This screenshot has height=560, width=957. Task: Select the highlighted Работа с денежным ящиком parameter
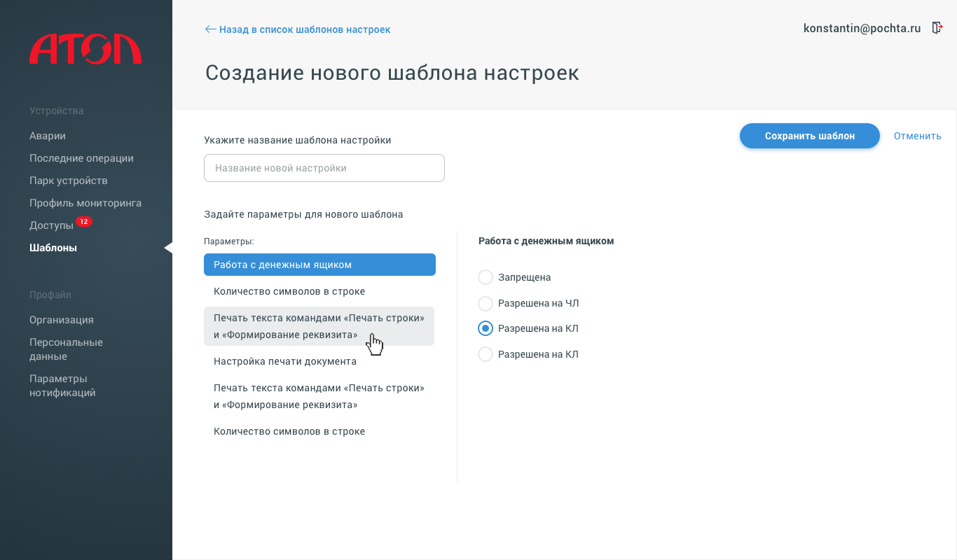(319, 265)
